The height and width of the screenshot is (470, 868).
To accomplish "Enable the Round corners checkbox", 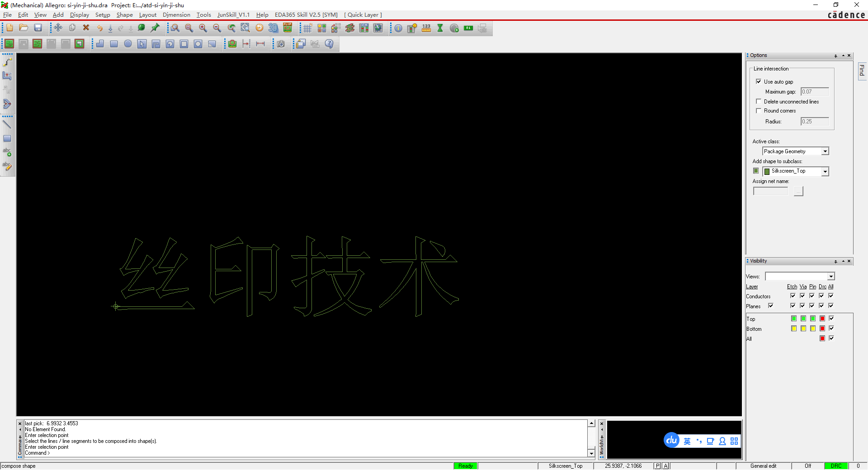I will [759, 110].
